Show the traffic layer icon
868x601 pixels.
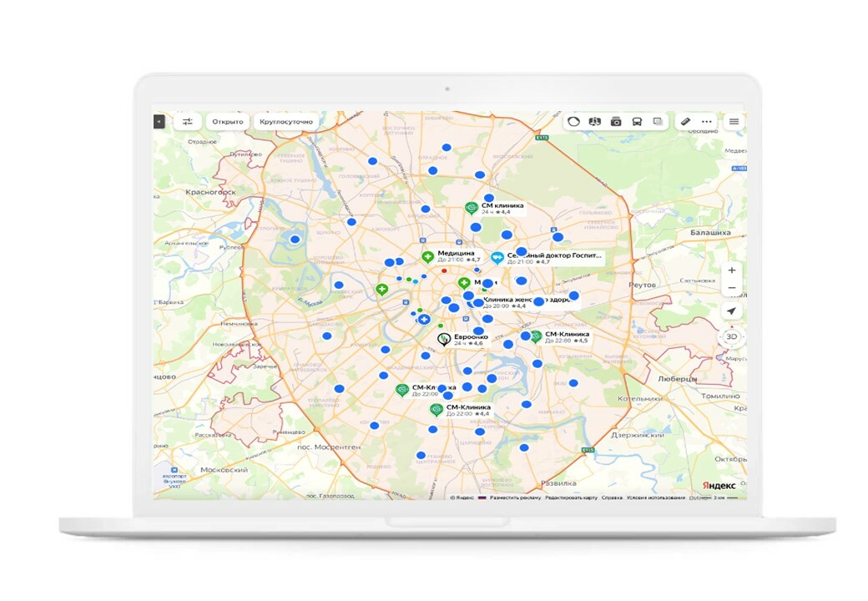coord(573,122)
